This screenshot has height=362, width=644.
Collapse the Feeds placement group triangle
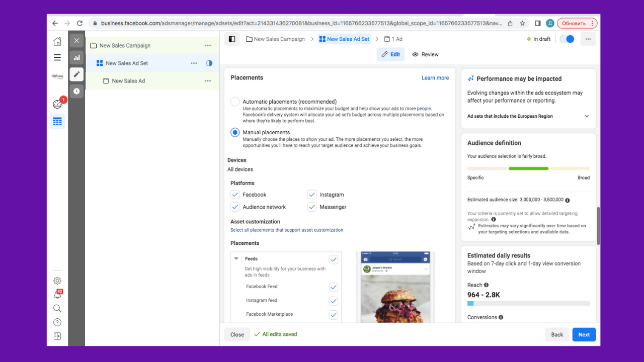pos(236,259)
